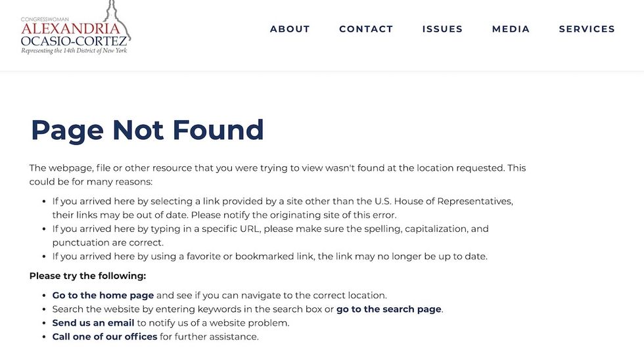Select Issues in the navigation bar
Screen dimensions: 644x352
click(442, 29)
